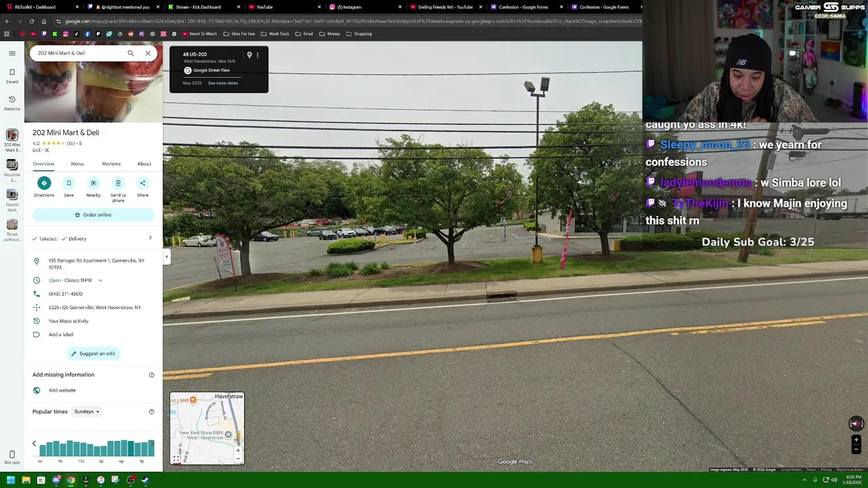
Task: Clear the search box with X
Action: pyautogui.click(x=148, y=53)
